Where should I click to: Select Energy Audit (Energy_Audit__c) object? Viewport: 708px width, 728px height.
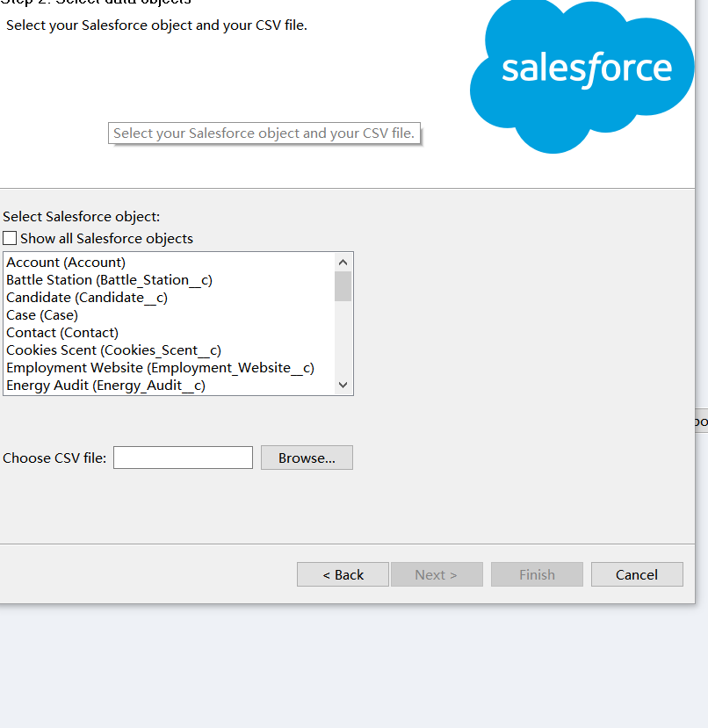[x=170, y=386]
